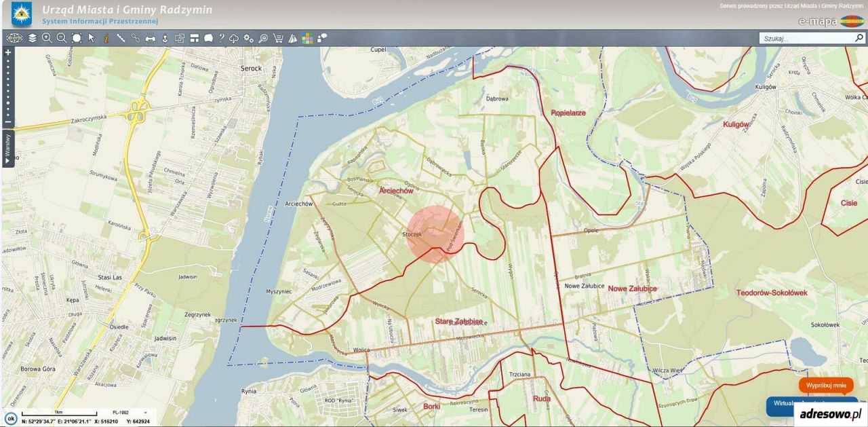
Task: Select the zoom out magnifier tool
Action: click(62, 38)
